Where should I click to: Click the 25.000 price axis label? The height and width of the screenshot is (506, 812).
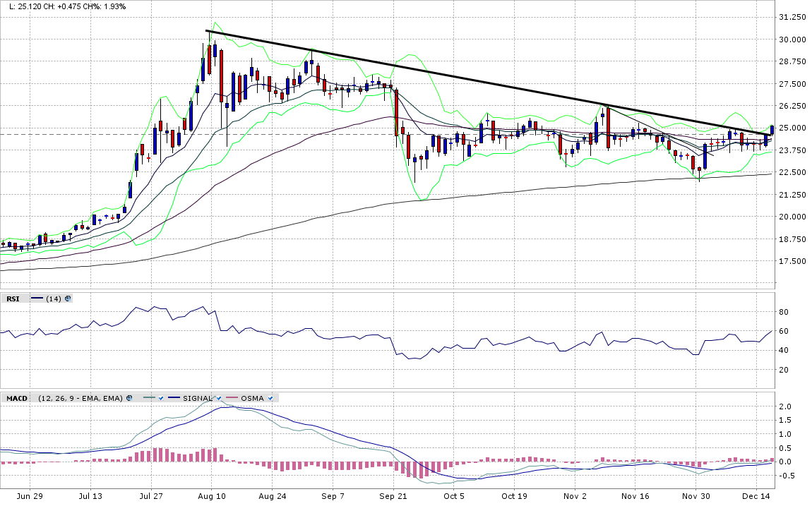point(792,128)
